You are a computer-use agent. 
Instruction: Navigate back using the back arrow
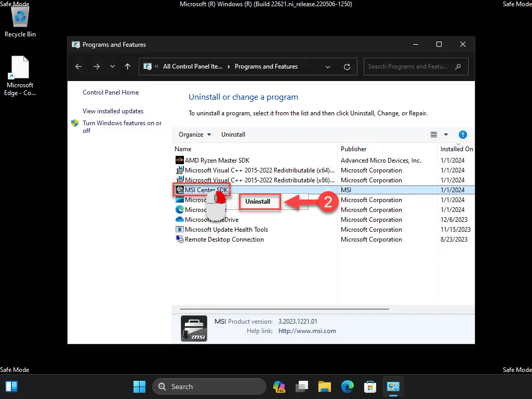click(78, 66)
